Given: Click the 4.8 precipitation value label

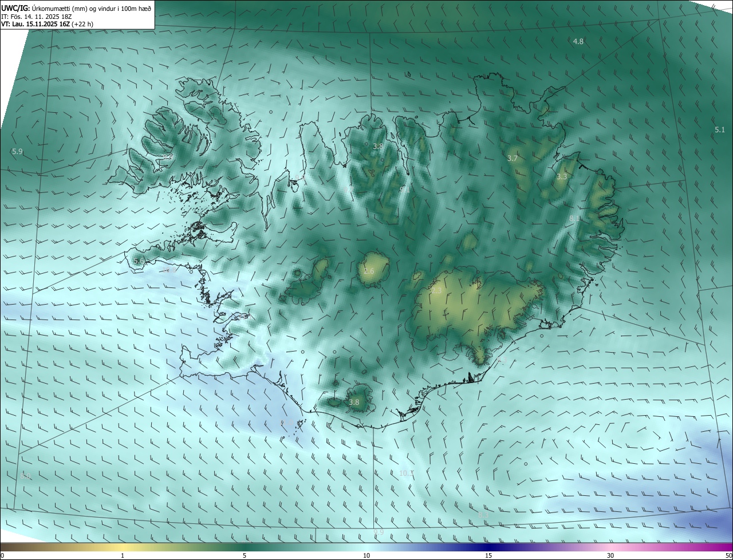Looking at the screenshot, I should [x=578, y=41].
